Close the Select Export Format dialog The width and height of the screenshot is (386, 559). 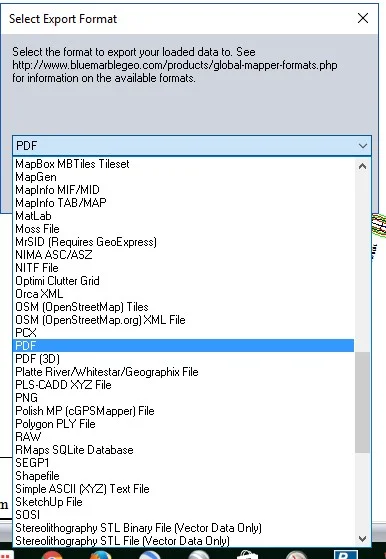pyautogui.click(x=363, y=18)
